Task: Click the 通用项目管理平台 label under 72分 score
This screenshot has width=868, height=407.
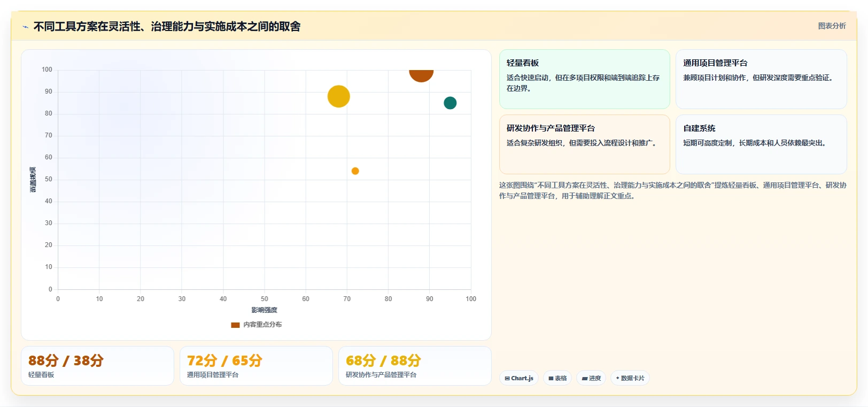Action: [x=213, y=375]
